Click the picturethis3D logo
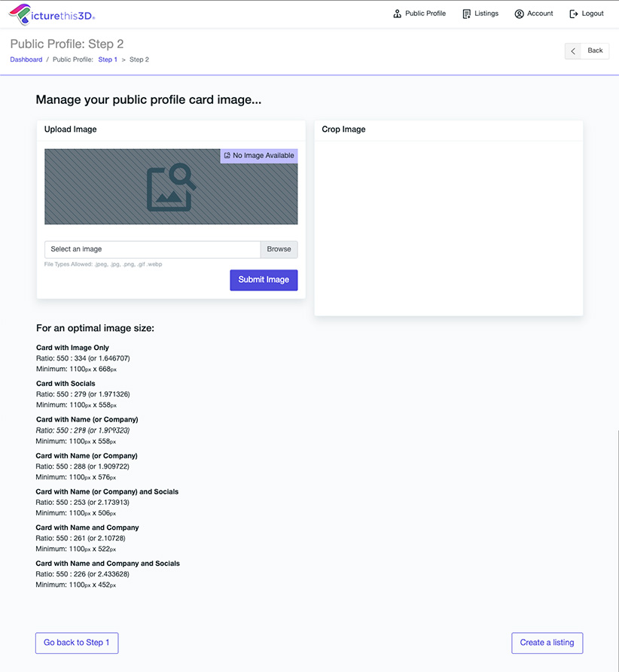The width and height of the screenshot is (619, 672). pyautogui.click(x=52, y=14)
